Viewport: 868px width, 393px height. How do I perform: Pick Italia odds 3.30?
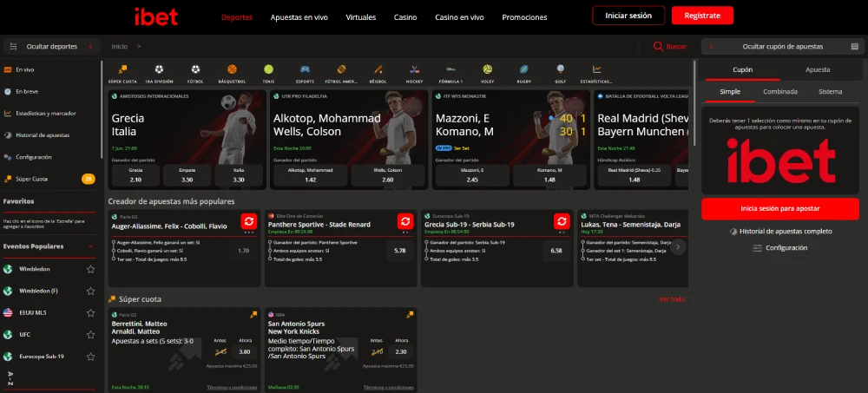[238, 175]
